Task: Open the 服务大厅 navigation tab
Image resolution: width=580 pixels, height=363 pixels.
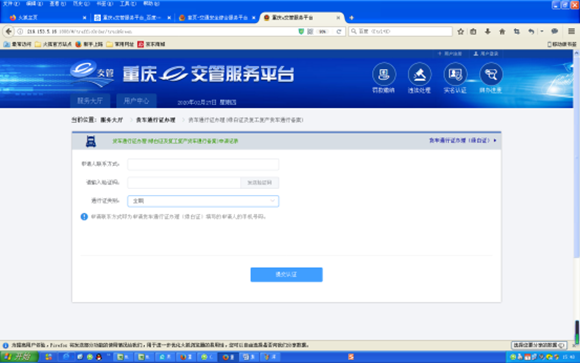Action: coord(90,101)
